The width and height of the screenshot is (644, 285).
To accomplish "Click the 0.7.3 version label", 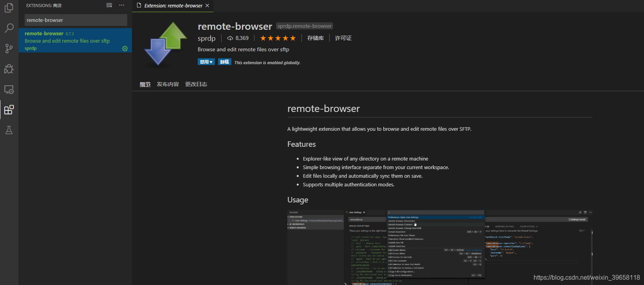I will pos(70,34).
